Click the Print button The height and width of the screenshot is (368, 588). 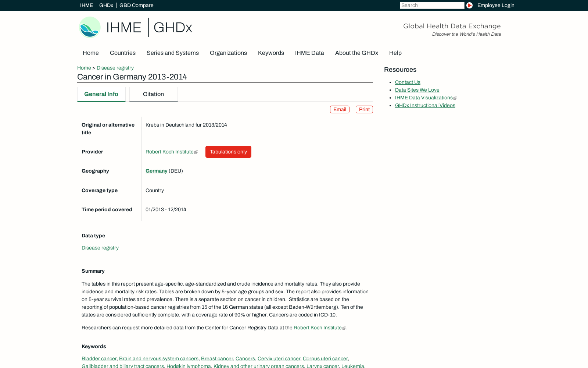[x=364, y=110]
